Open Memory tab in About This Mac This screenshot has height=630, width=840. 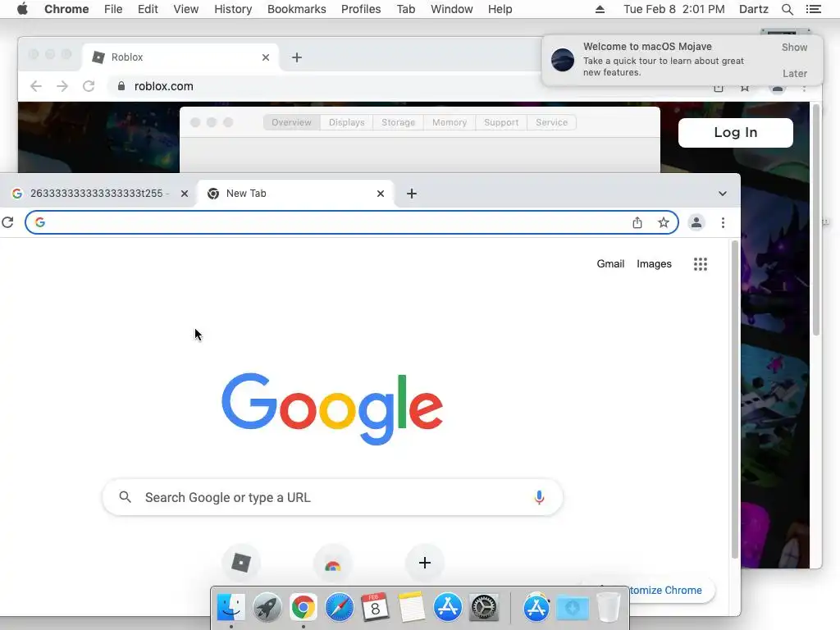pos(450,122)
